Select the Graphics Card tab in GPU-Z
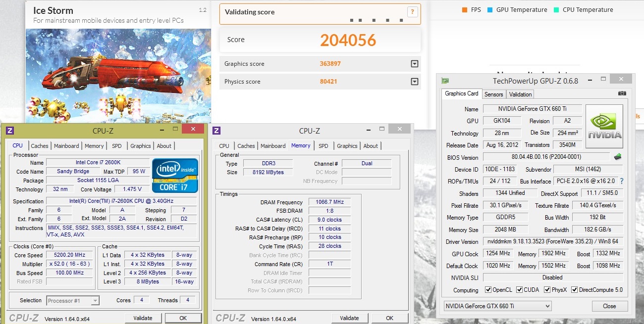644x324 pixels. pyautogui.click(x=462, y=93)
